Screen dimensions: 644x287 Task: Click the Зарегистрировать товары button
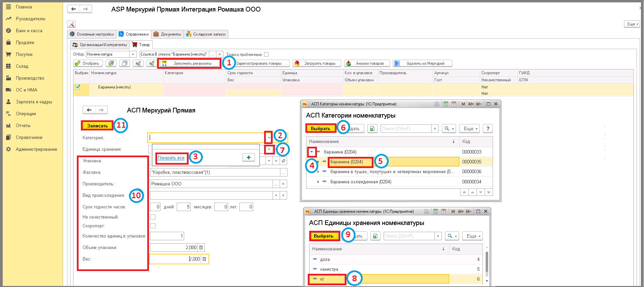(259, 63)
